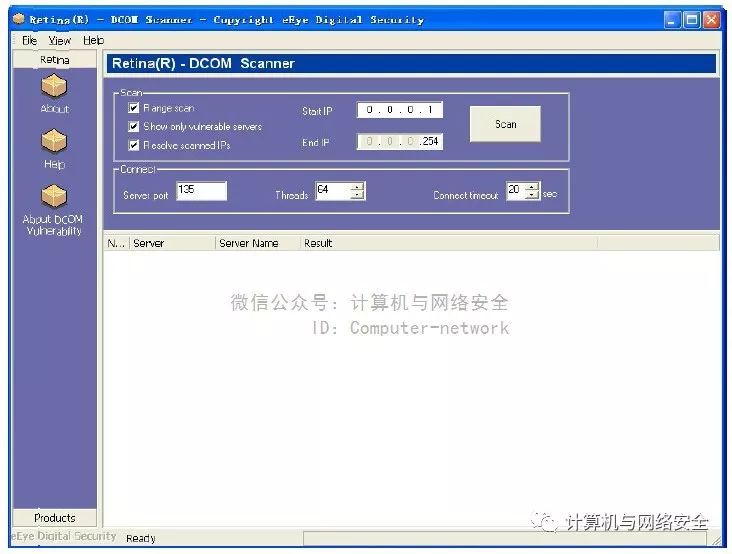Increase the Threads value with up arrow
Image resolution: width=732 pixels, height=554 pixels.
pos(357,187)
